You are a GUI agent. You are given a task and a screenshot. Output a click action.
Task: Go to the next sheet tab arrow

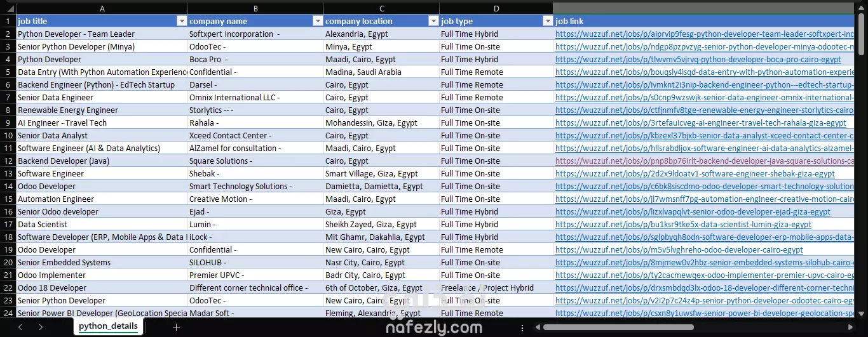41,327
